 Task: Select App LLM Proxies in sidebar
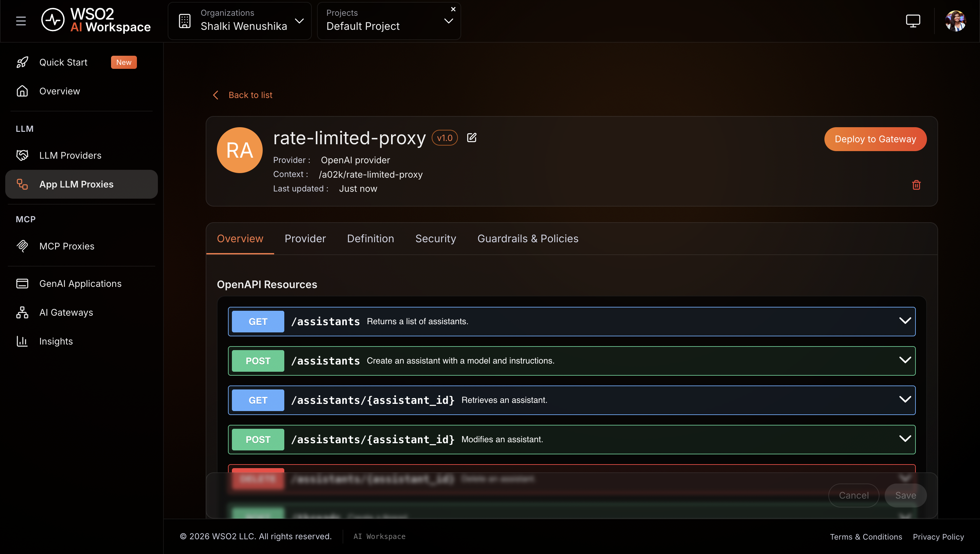pos(82,184)
